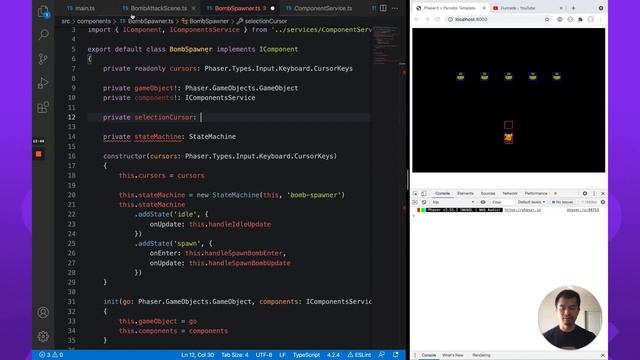The width and height of the screenshot is (640, 360).
Task: Open the phaser.io link in console
Action: [522, 210]
